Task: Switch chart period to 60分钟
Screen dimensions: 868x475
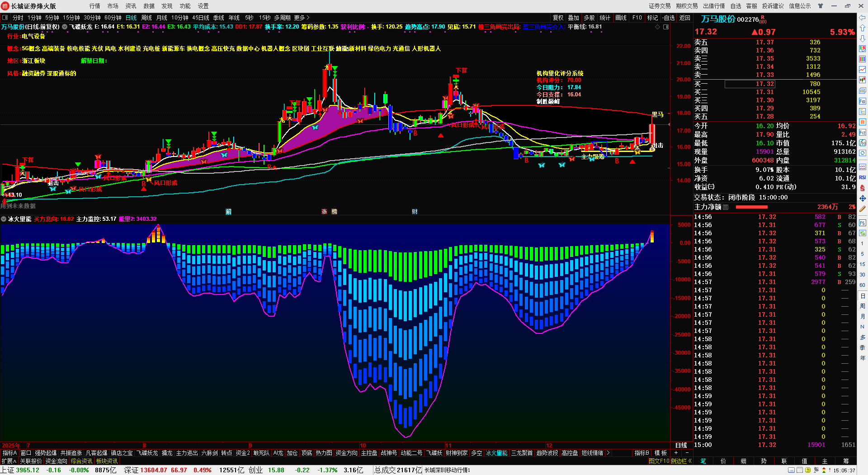Action: (x=113, y=18)
